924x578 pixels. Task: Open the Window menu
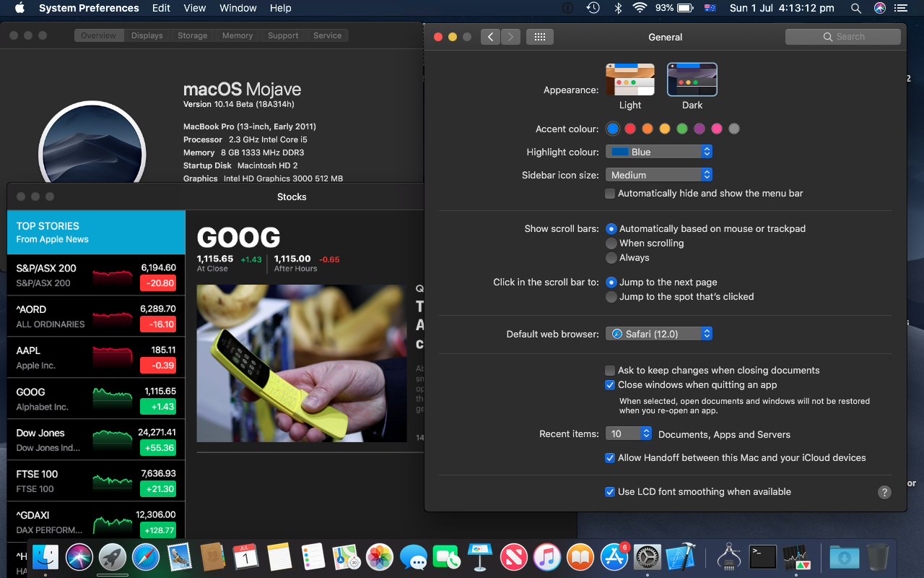pyautogui.click(x=237, y=8)
